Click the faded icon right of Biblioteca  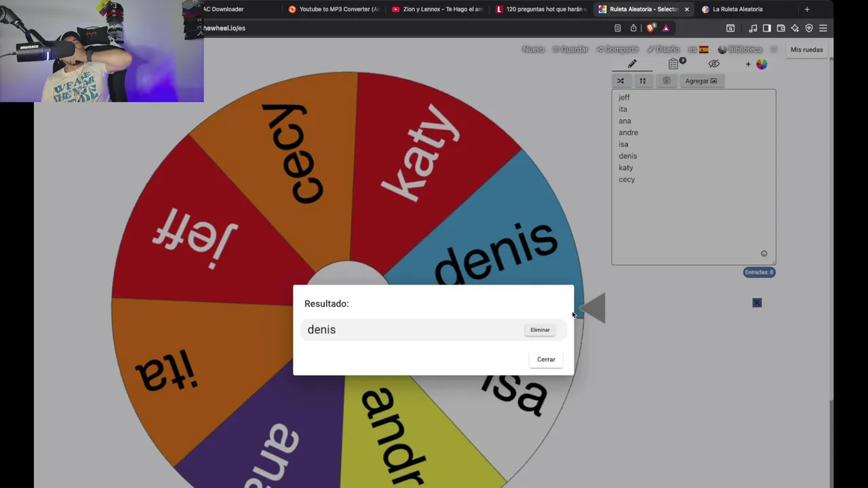[773, 49]
